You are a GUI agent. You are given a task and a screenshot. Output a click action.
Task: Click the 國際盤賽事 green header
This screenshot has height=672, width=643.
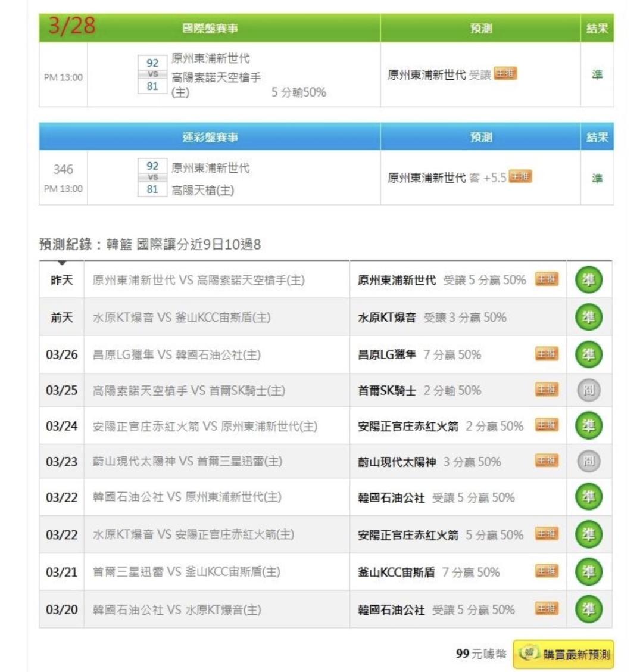point(210,28)
